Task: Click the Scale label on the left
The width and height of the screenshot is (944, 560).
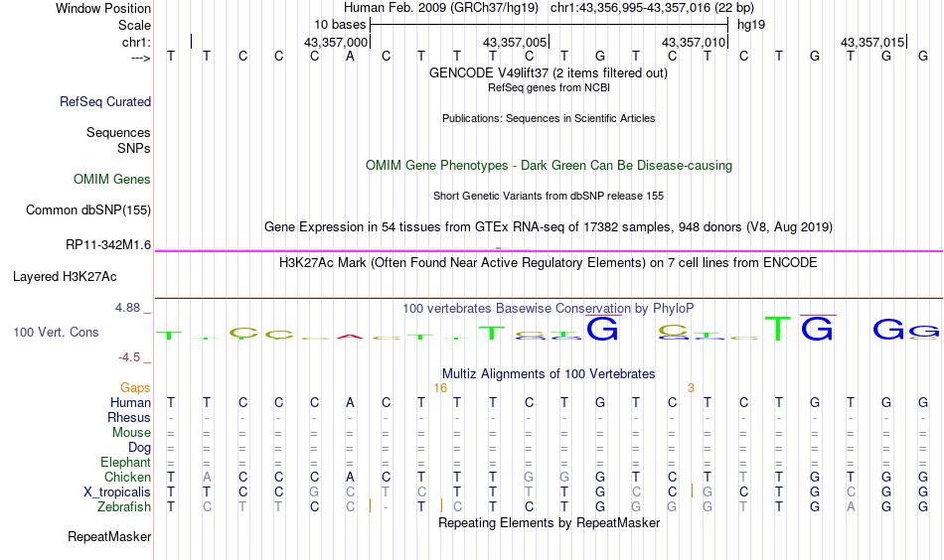Action: tap(135, 25)
